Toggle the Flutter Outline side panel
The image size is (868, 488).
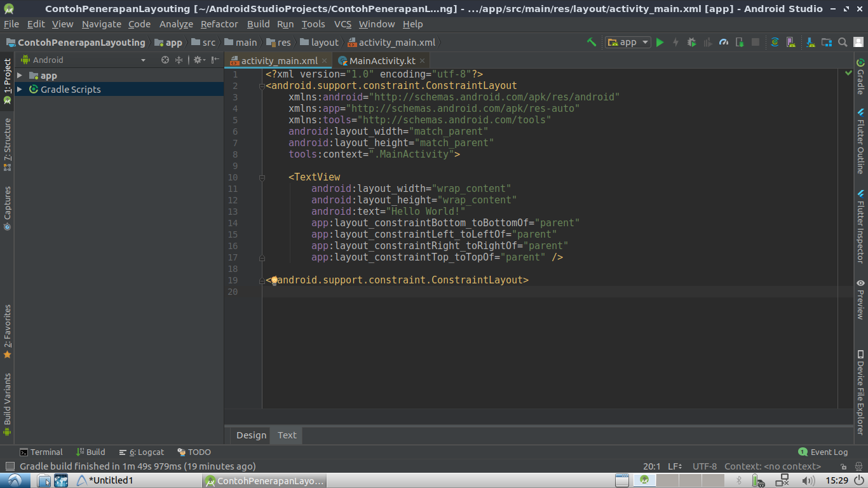(860, 140)
